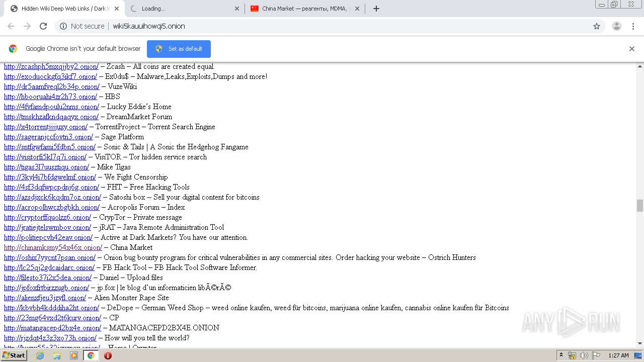This screenshot has width=644, height=362.
Task: Open the cryptorffquolzz6.onion link
Action: click(x=47, y=217)
